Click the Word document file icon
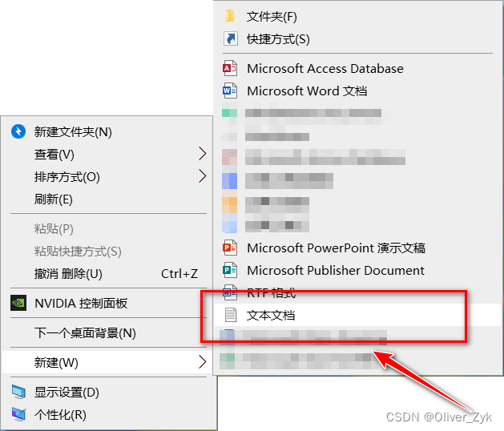The height and width of the screenshot is (431, 504). [230, 91]
